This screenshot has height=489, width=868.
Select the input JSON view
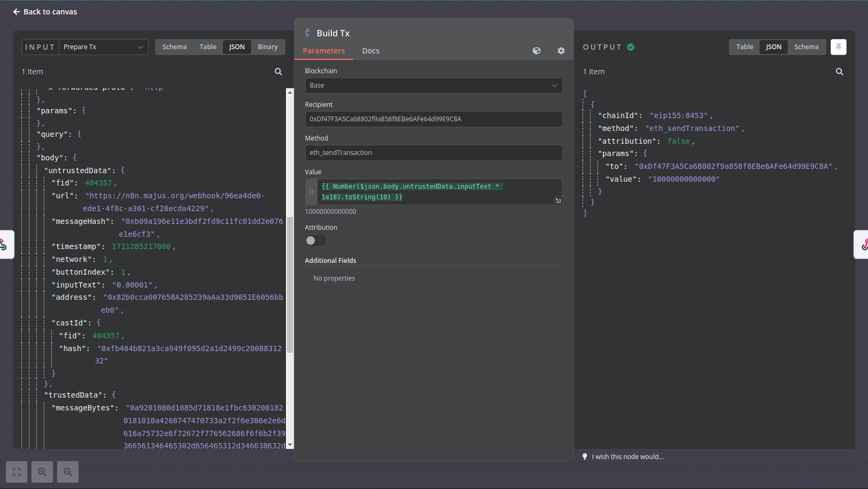237,47
